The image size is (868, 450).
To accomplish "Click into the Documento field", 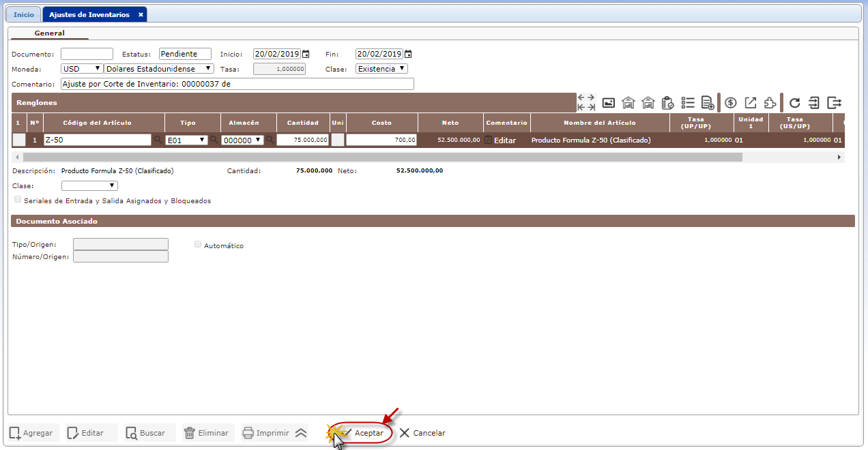I will (87, 54).
